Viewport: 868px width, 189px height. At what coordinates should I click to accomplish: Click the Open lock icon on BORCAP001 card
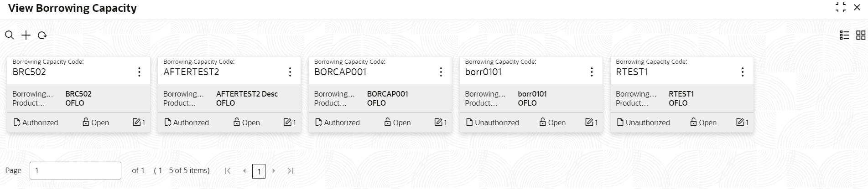tap(387, 122)
